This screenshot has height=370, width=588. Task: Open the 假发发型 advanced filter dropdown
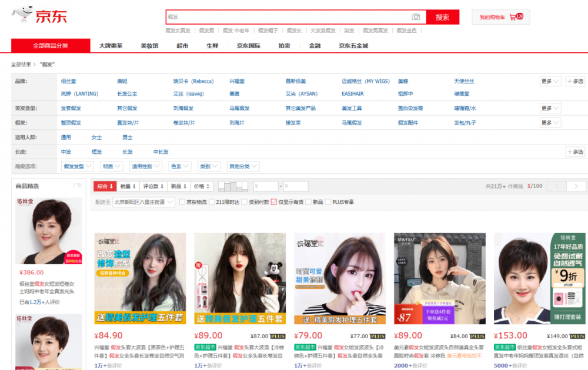(x=77, y=166)
